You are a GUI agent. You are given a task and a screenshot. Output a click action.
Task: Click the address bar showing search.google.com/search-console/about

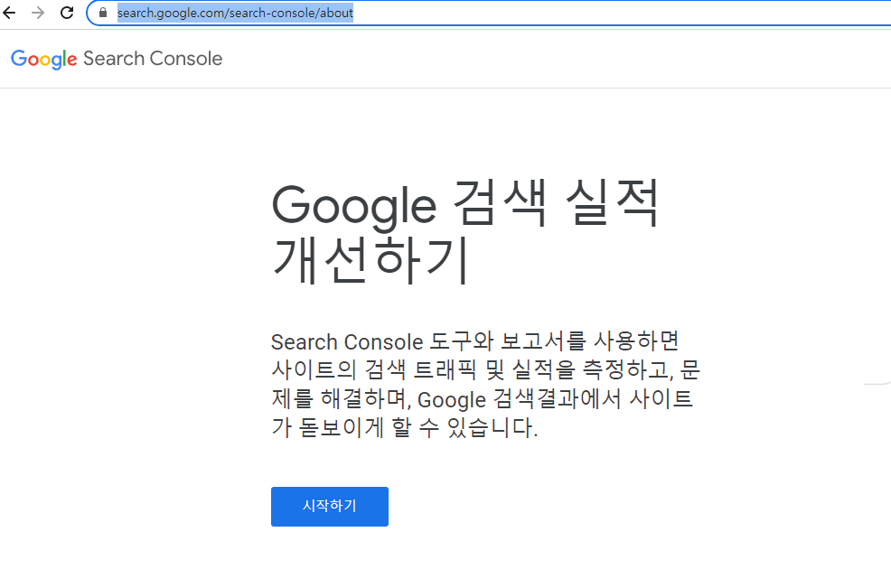click(x=489, y=13)
